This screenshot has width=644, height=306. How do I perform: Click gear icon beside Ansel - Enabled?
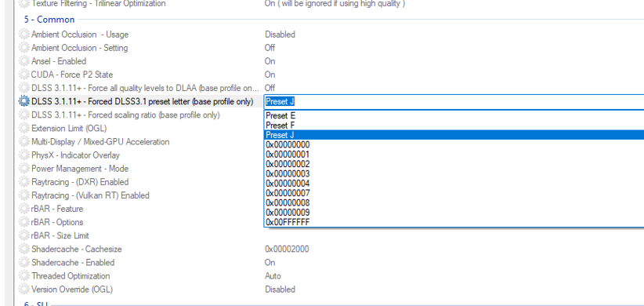[24, 61]
